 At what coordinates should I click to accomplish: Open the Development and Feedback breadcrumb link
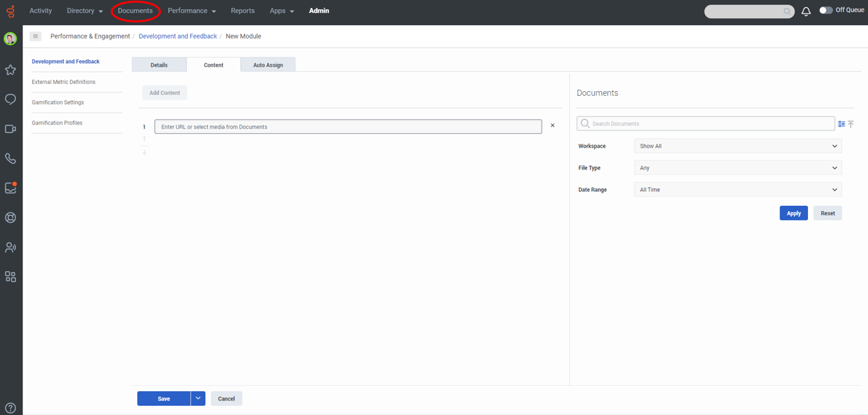tap(177, 36)
